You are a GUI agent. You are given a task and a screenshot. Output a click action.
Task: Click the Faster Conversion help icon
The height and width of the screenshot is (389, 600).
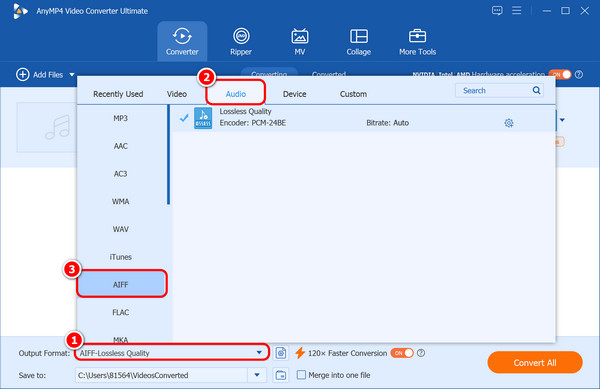coord(421,353)
